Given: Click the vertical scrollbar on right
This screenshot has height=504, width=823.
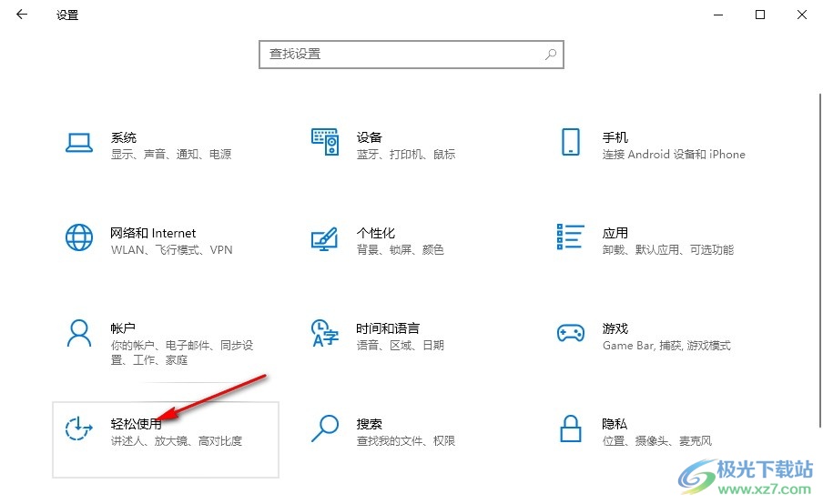Looking at the screenshot, I should point(820,260).
